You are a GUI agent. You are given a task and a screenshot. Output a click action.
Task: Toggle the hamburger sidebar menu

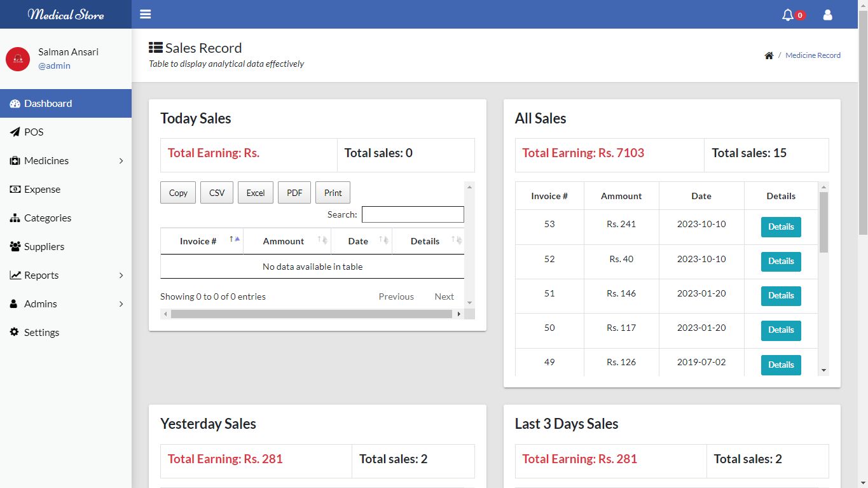coord(146,14)
